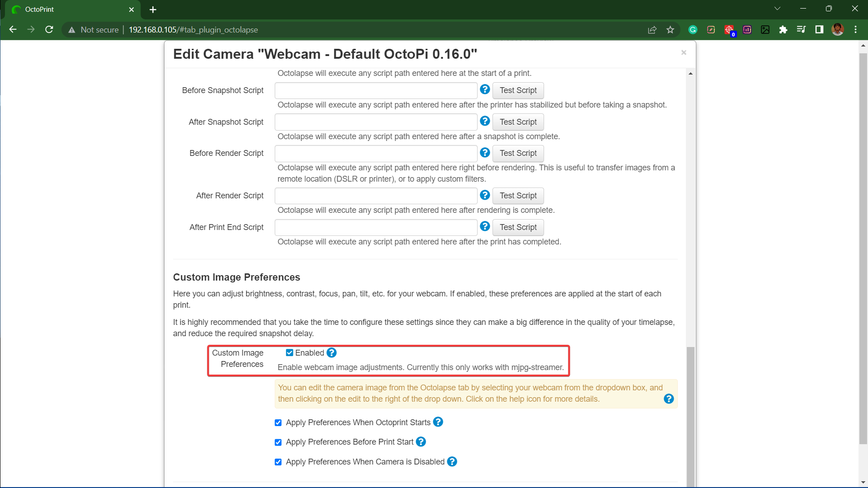Click the Not secure warning icon
This screenshot has height=488, width=868.
pos(71,30)
